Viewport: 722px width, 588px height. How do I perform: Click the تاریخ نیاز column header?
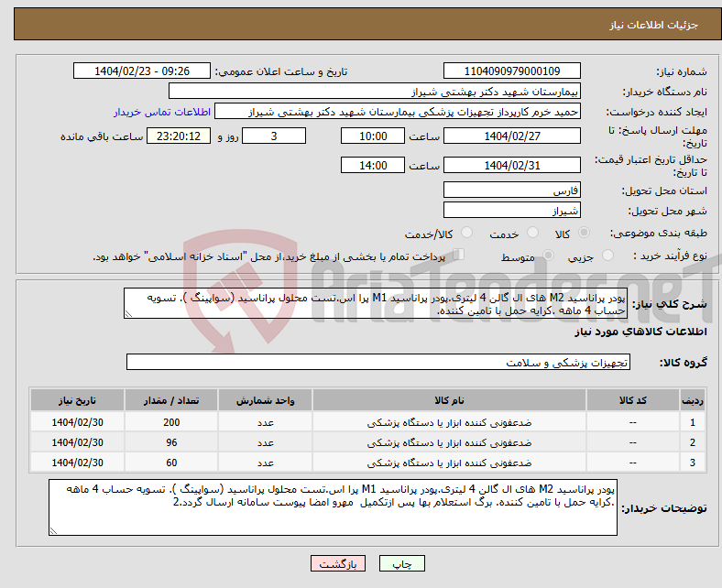77,400
